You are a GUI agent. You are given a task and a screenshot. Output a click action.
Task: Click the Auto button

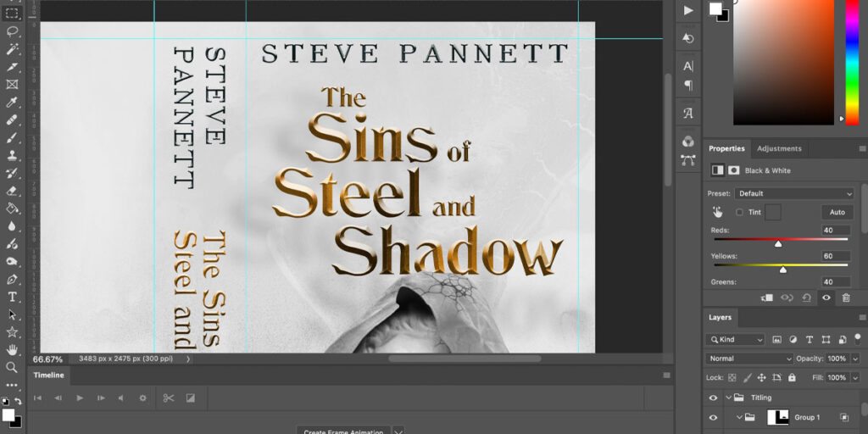pos(837,212)
